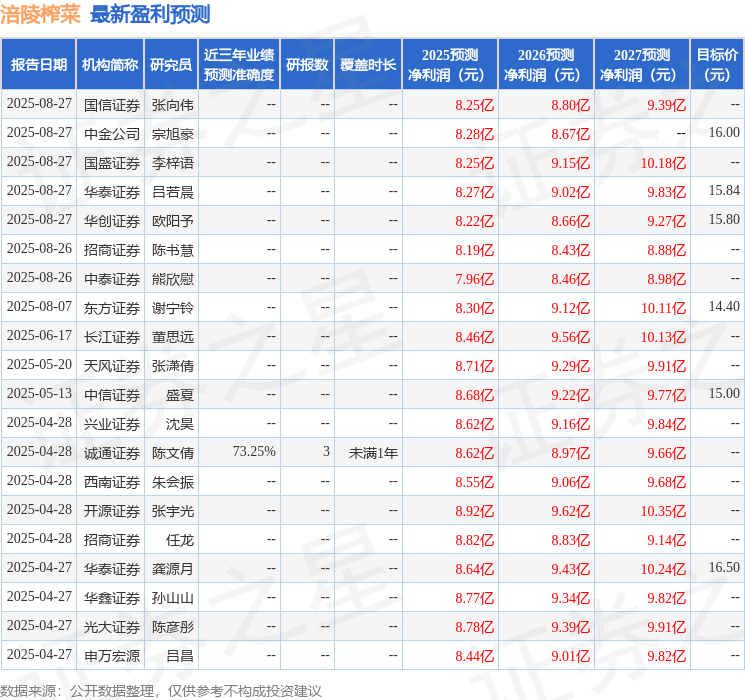Image resolution: width=745 pixels, height=700 pixels.
Task: Click the 73.25% accuracy value
Action: coord(254,451)
